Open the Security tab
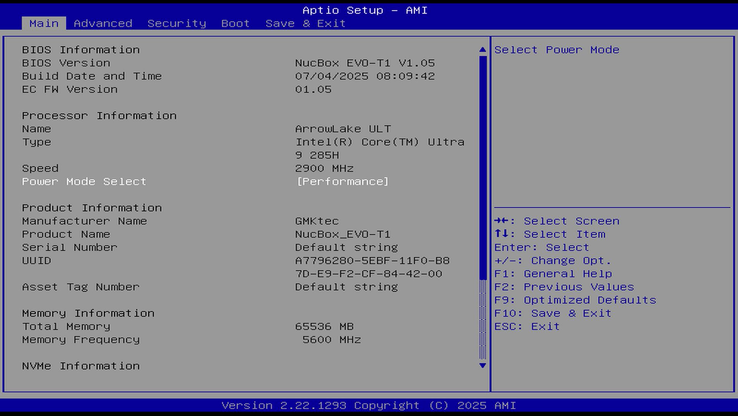This screenshot has width=738, height=416. pos(177,24)
